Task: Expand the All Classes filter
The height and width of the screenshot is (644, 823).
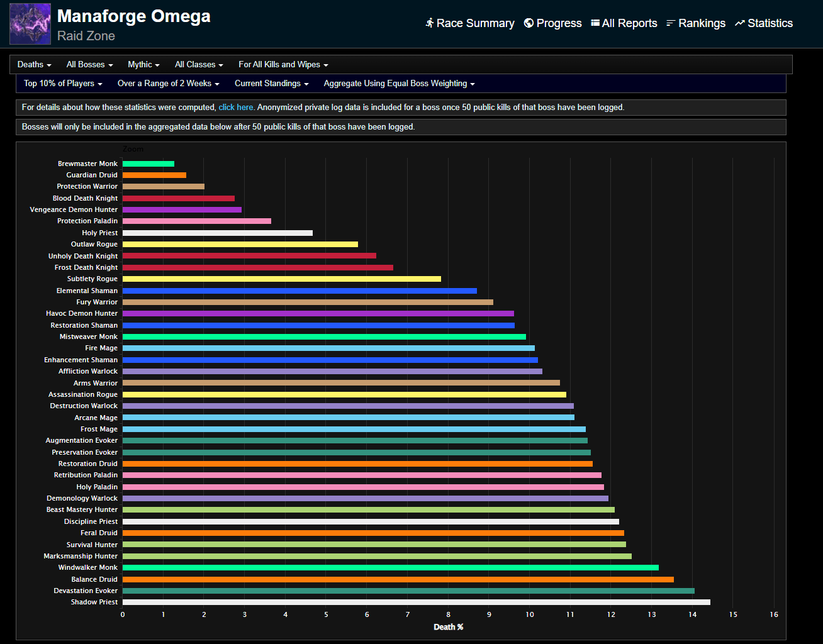Action: point(199,65)
